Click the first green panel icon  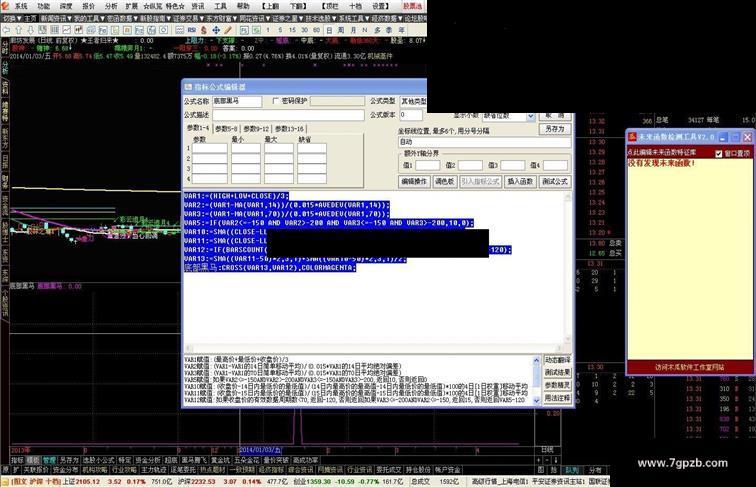tap(244, 30)
